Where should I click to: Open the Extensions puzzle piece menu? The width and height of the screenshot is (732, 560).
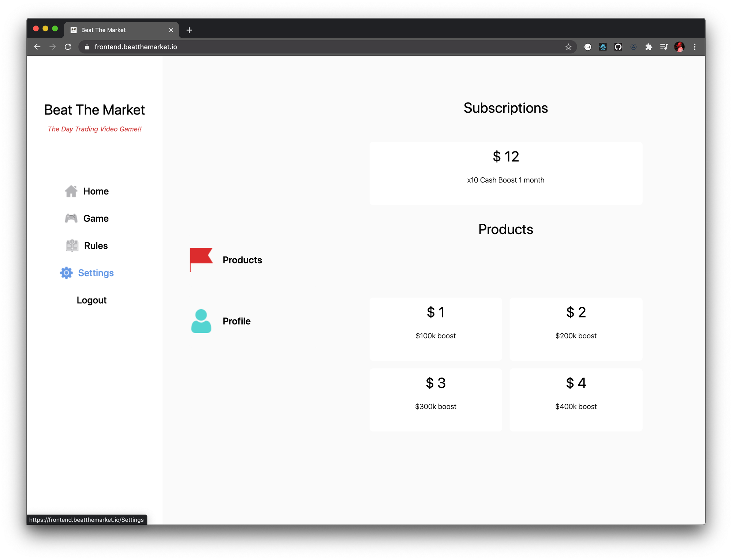[649, 47]
